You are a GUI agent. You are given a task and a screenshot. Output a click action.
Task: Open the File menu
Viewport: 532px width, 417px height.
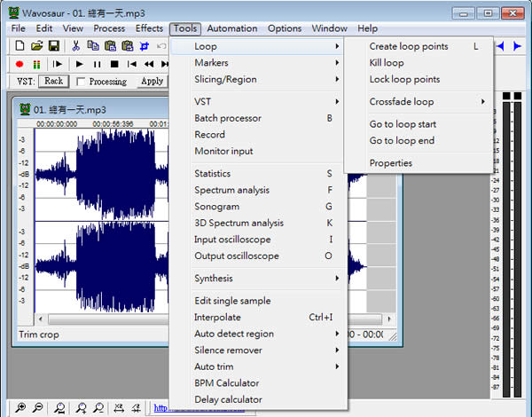click(19, 28)
